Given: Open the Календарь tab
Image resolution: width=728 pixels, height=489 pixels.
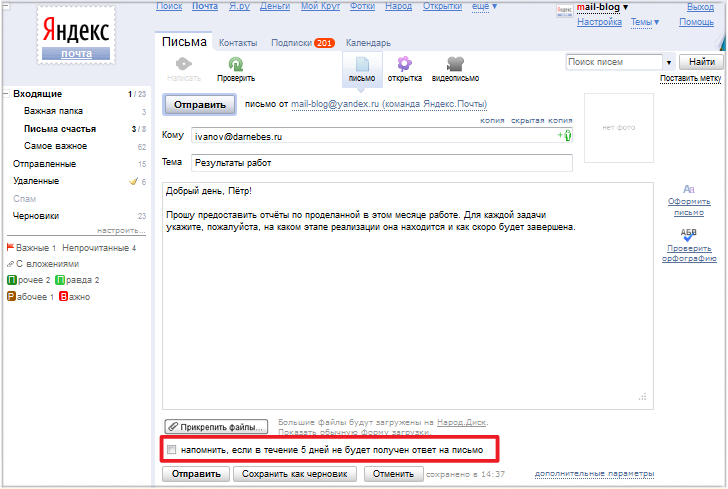Looking at the screenshot, I should point(368,43).
